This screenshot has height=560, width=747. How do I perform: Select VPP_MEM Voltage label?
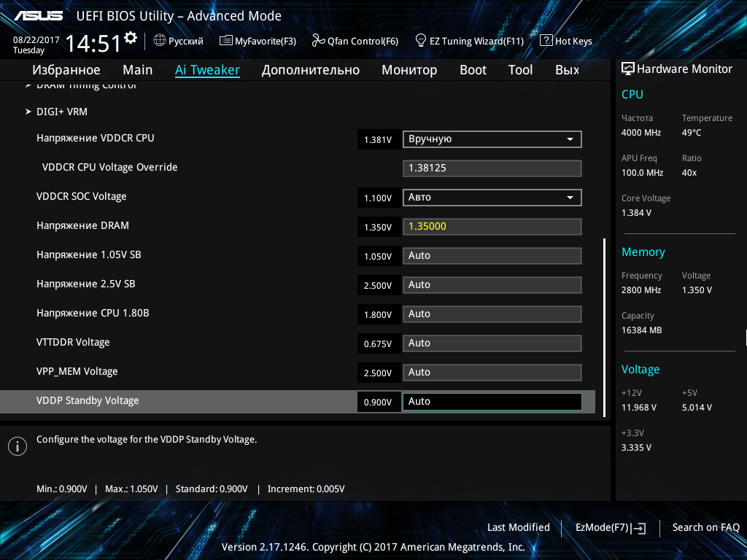[x=77, y=371]
